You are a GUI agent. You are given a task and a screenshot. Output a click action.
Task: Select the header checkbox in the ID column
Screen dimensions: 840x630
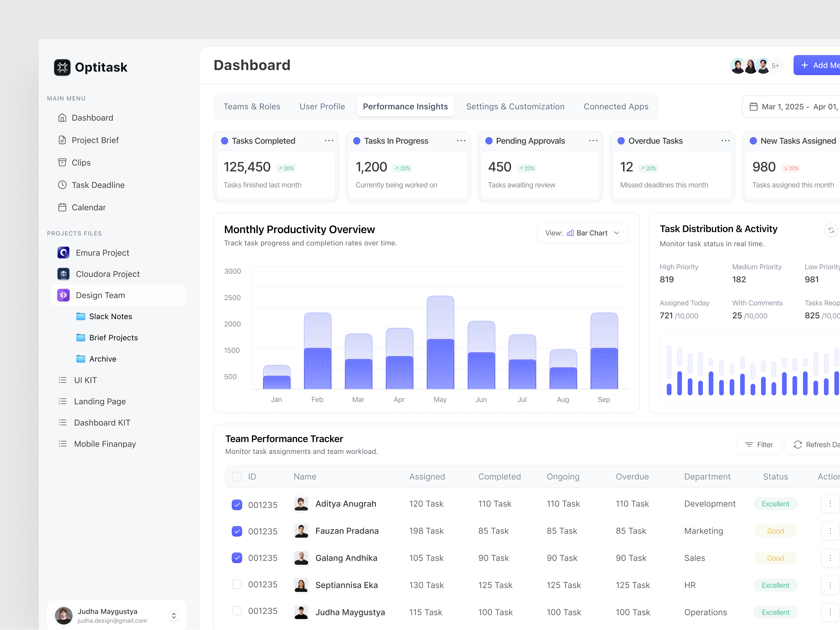point(237,477)
